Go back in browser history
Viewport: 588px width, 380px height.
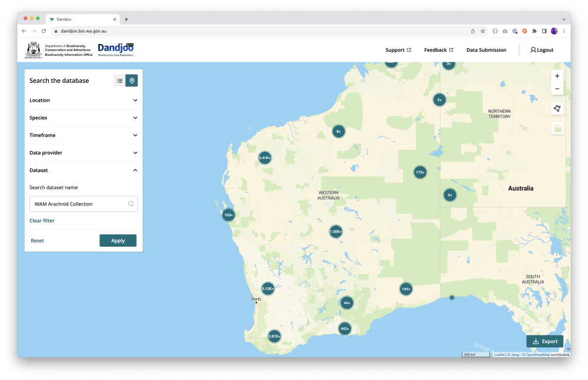[x=24, y=31]
